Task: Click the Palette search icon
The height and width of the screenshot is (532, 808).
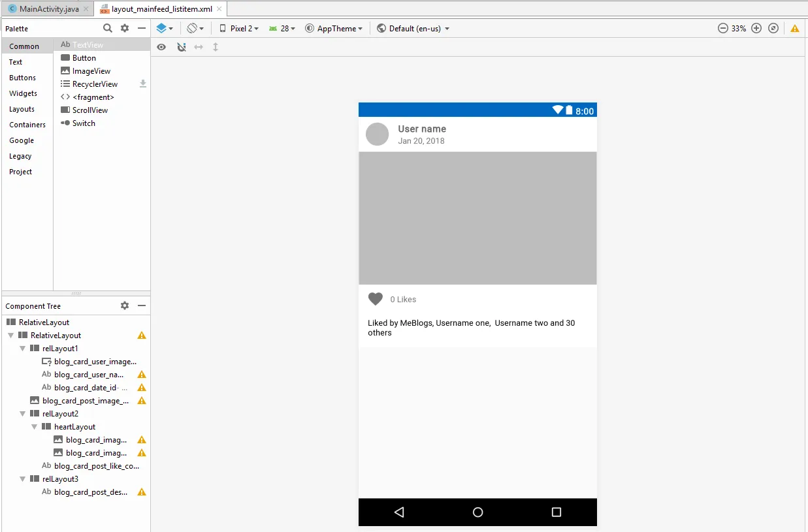Action: coord(108,28)
